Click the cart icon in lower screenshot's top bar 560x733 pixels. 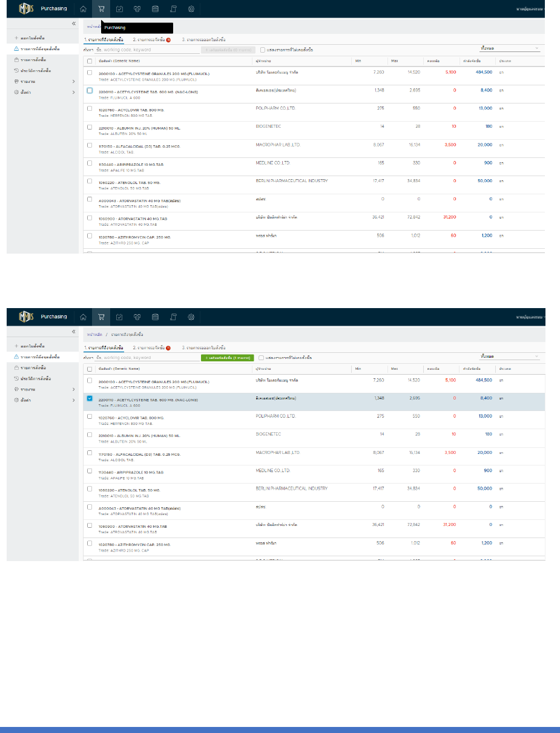[x=101, y=317]
